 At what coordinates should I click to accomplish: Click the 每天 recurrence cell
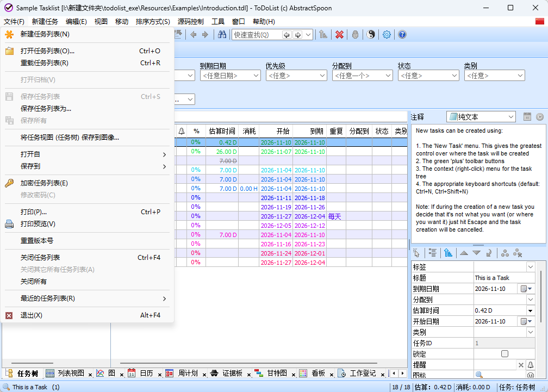[336, 216]
